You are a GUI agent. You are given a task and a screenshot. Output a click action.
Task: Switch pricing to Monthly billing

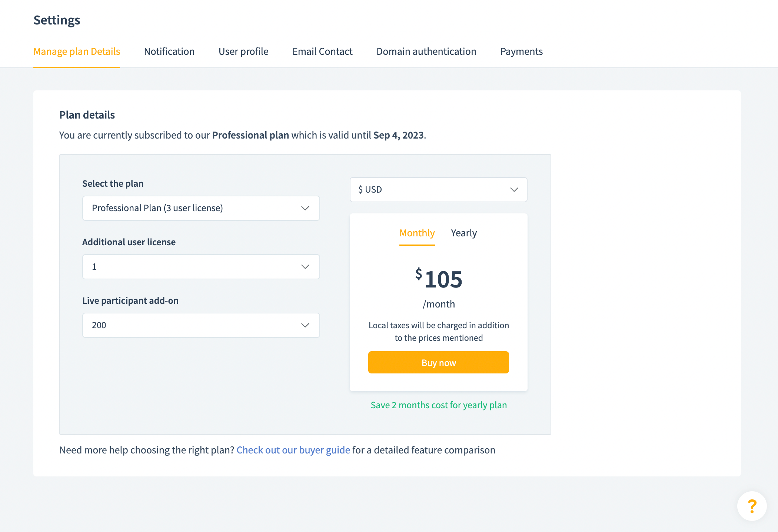pyautogui.click(x=417, y=233)
